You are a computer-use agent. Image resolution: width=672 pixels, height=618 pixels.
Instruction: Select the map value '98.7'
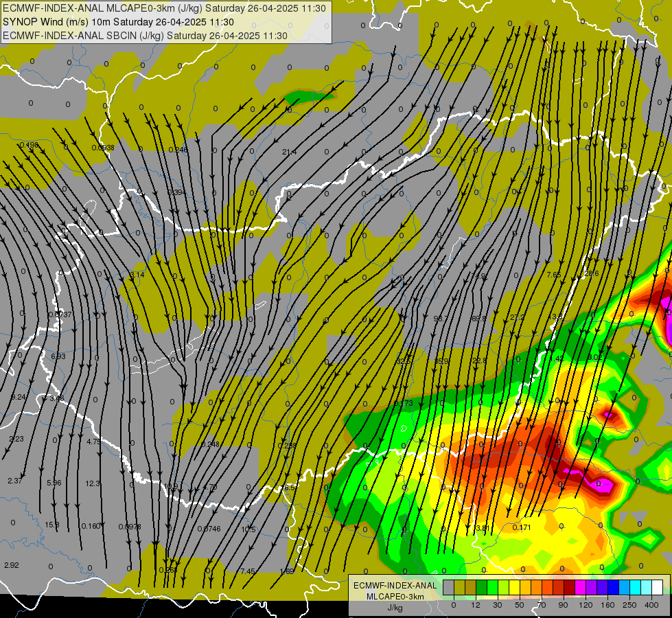(441, 319)
